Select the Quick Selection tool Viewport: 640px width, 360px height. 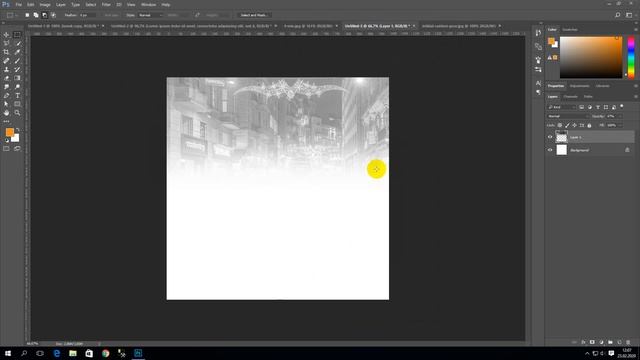(x=17, y=43)
